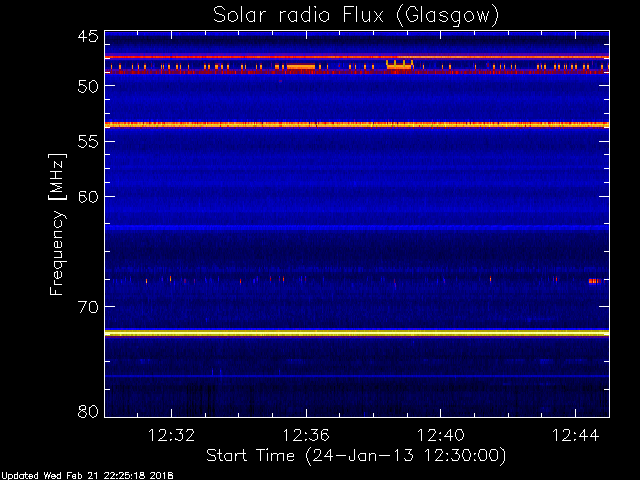Click the 60 frequency tick label
Viewport: 640px width, 480px height.
pos(88,197)
